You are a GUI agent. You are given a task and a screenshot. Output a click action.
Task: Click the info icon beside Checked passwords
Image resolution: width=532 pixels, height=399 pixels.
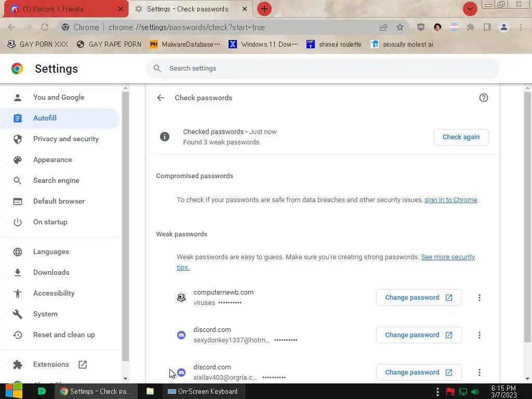pos(165,137)
